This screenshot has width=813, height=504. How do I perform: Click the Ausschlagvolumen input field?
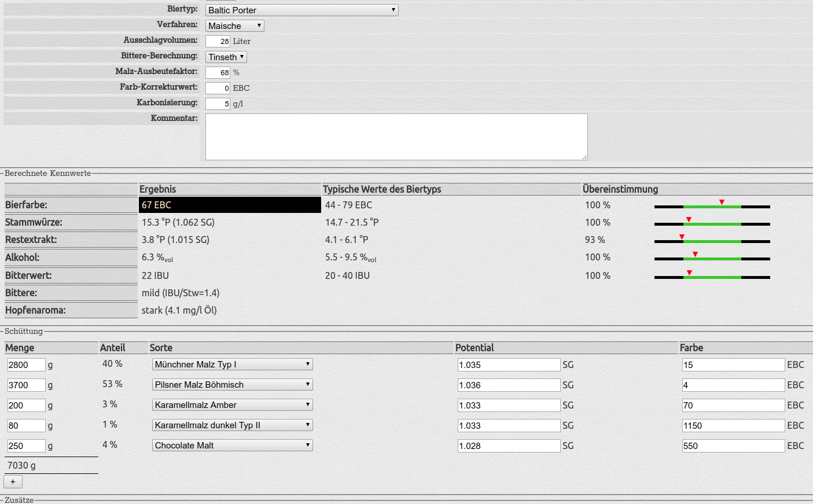(x=218, y=41)
